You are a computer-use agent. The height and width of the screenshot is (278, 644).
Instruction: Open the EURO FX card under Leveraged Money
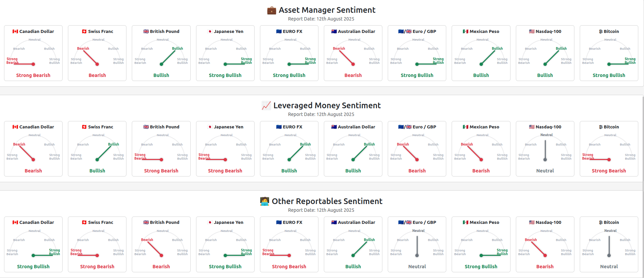(x=289, y=149)
